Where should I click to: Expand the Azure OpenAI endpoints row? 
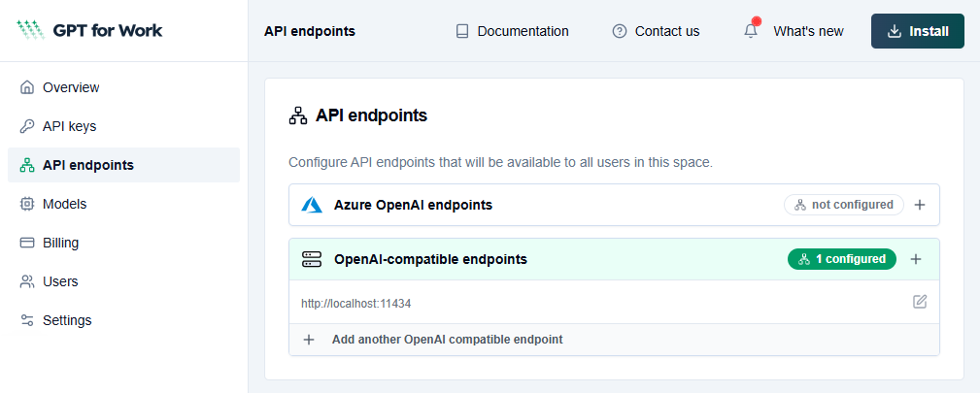tap(615, 205)
